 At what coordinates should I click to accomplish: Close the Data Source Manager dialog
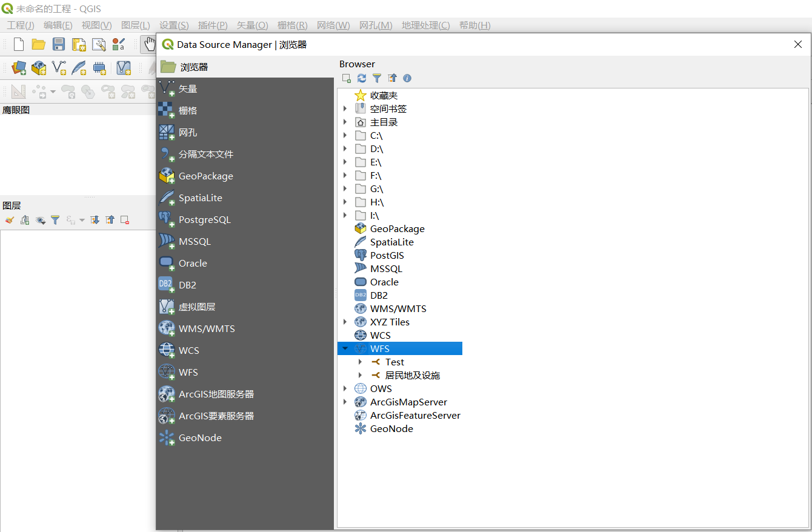[798, 44]
